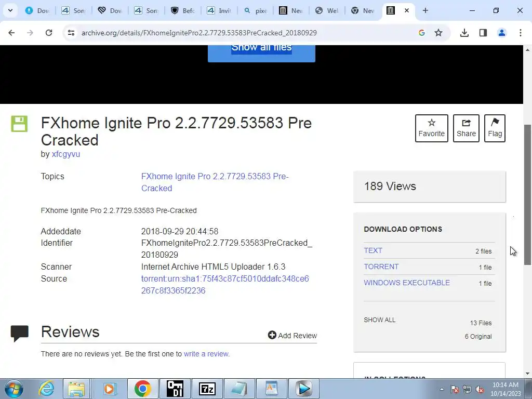Reload the archive.org page
Screen dimensions: 532x399
click(x=49, y=33)
